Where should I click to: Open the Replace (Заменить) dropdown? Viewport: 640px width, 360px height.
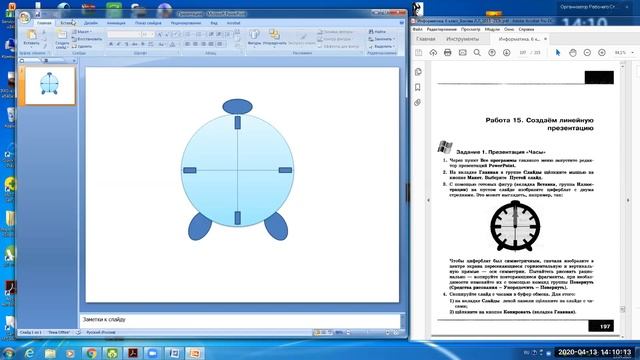(382, 39)
